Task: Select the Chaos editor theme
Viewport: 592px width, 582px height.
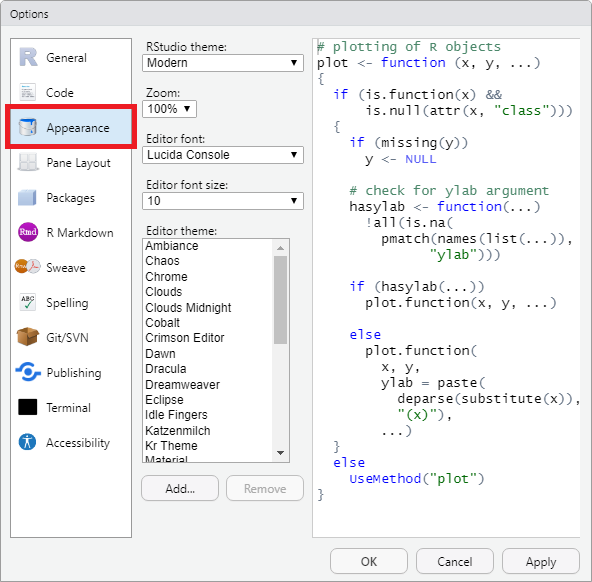Action: pos(208,261)
